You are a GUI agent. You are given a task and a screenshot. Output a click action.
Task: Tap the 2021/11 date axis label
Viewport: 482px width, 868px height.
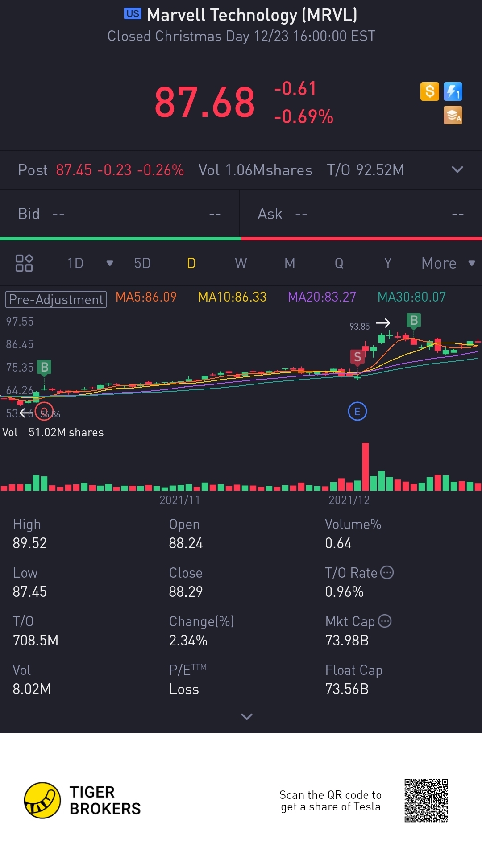click(180, 500)
